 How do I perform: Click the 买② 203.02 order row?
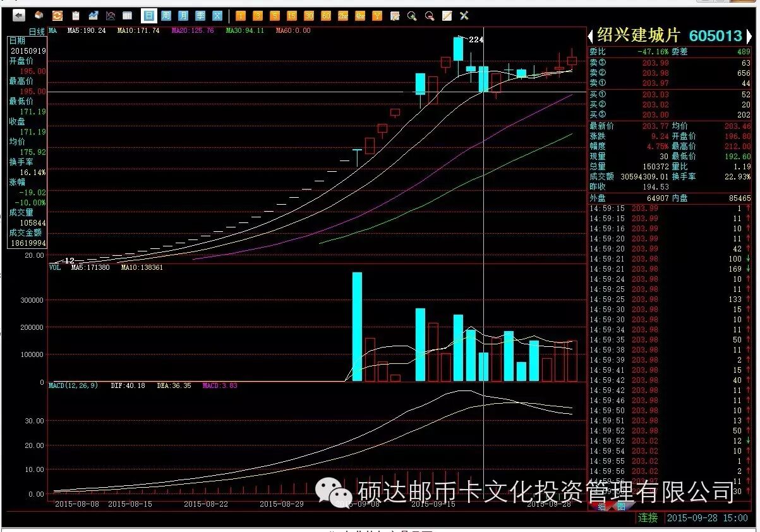coord(670,104)
